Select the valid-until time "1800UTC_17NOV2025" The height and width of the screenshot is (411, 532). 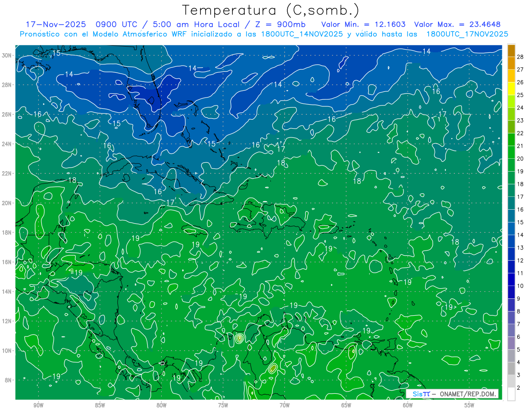click(467, 34)
